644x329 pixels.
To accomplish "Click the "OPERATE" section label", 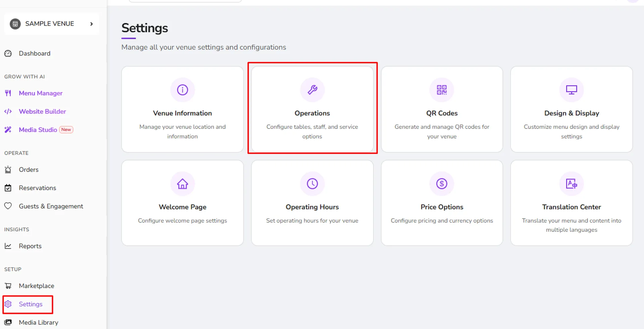I will [x=16, y=153].
